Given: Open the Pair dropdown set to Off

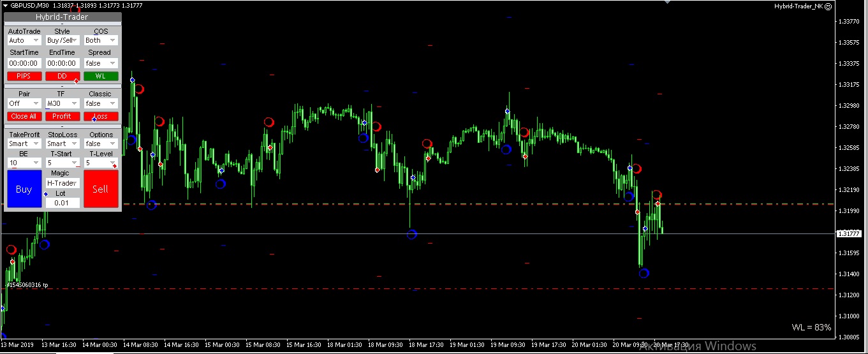Looking at the screenshot, I should pos(24,103).
